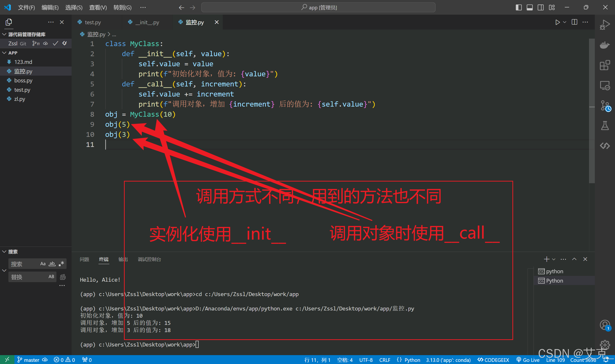Click the editor vertical scrollbar
The image size is (615, 364).
click(592, 110)
